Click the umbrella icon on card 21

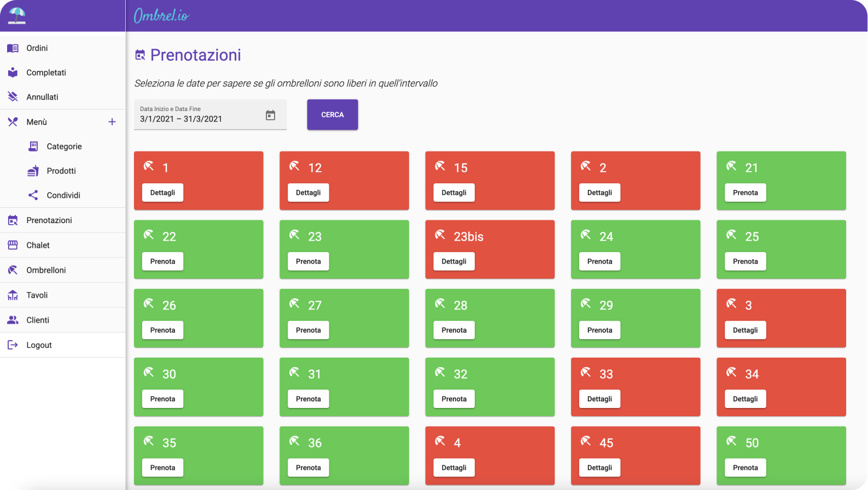[731, 166]
